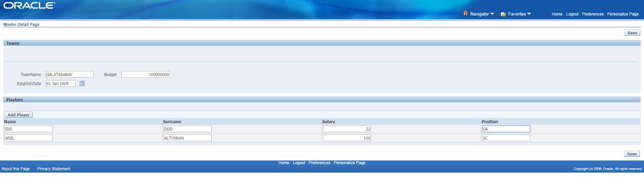This screenshot has height=182, width=644.
Task: Click the Salary column header
Action: point(329,121)
